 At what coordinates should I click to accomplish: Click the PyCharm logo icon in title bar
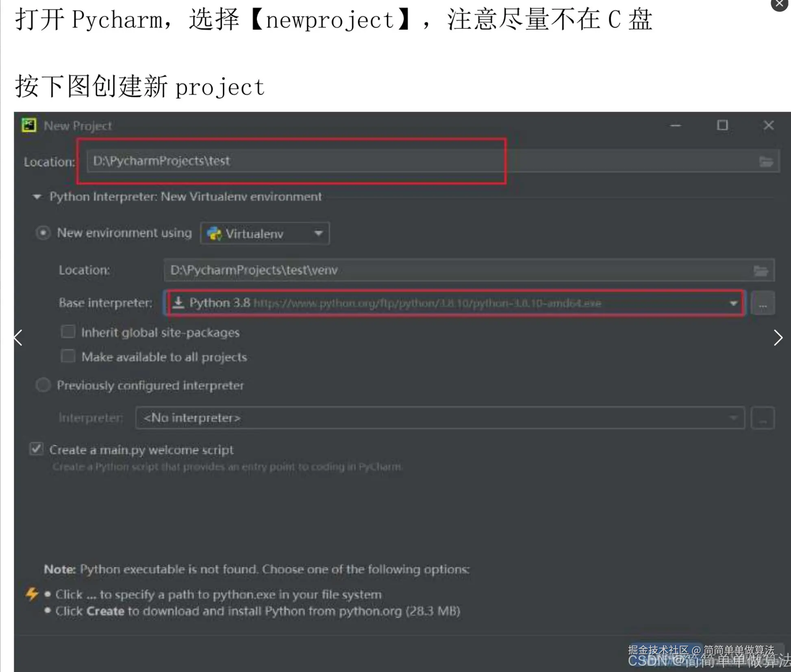tap(29, 125)
